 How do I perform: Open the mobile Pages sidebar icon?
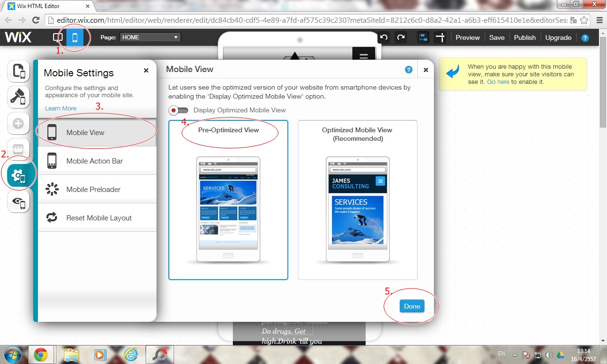pyautogui.click(x=18, y=72)
